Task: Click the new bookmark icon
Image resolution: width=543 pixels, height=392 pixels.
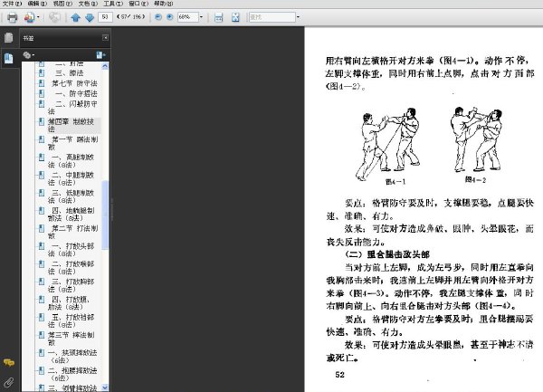Action: click(100, 54)
